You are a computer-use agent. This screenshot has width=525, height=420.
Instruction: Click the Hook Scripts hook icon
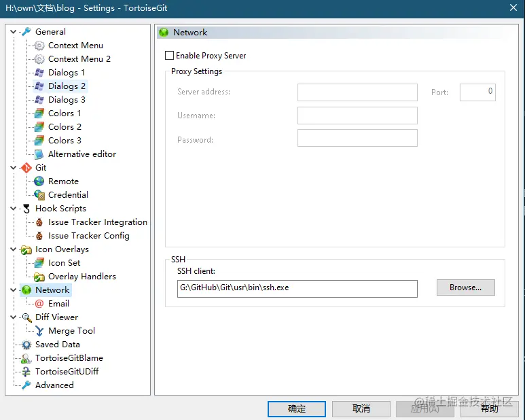click(x=26, y=209)
